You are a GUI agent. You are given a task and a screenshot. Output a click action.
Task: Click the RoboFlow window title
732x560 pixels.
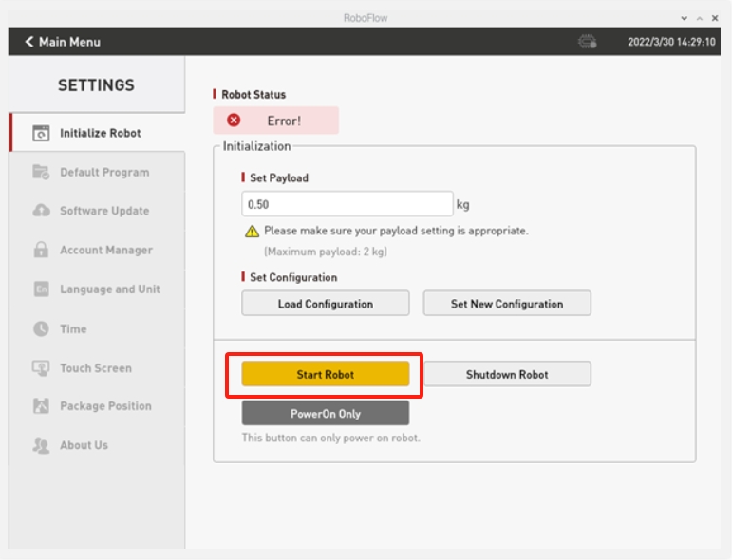(366, 18)
